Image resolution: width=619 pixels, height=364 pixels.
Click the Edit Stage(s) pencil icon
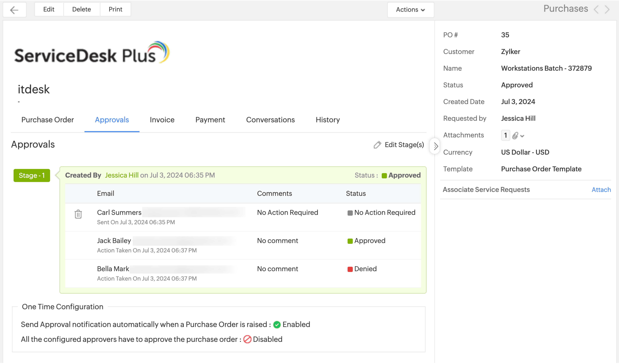pos(377,145)
